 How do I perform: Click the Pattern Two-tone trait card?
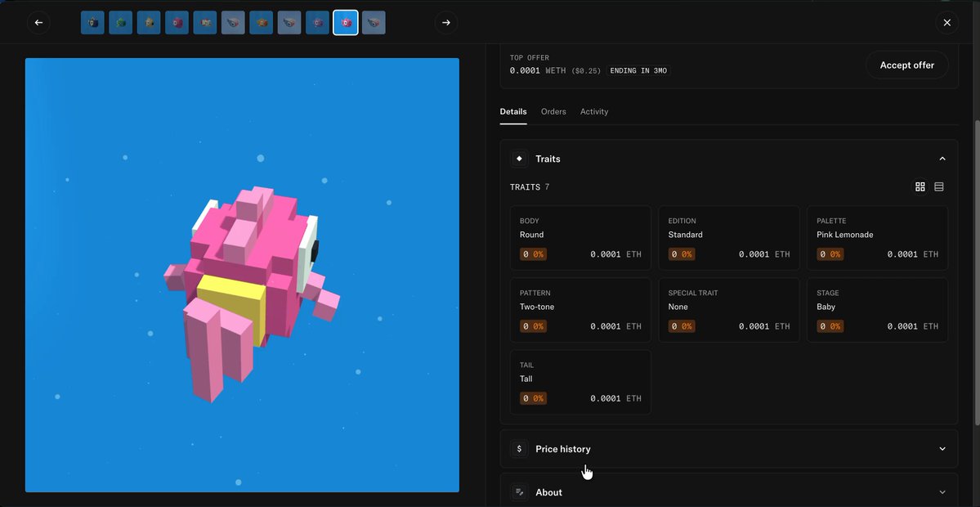point(580,310)
